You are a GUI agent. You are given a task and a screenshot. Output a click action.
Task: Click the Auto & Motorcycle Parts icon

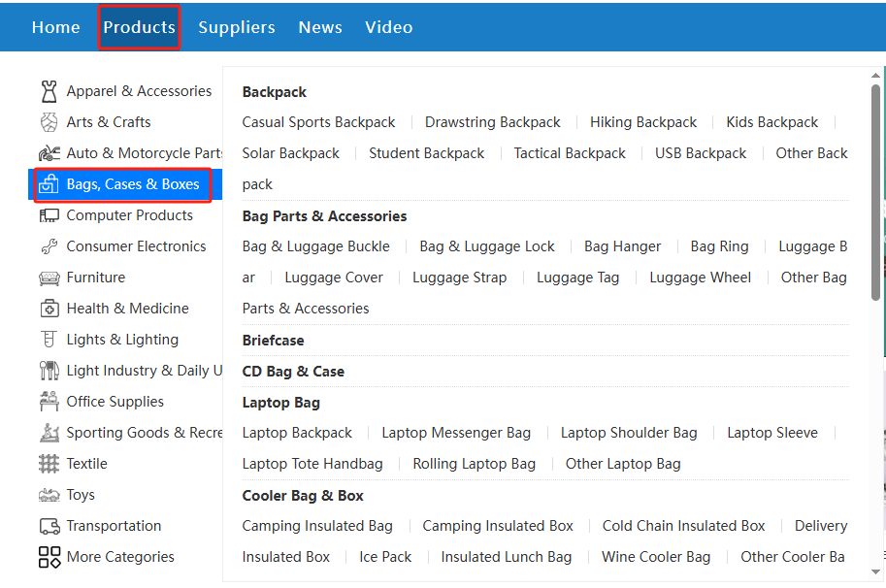pyautogui.click(x=49, y=153)
